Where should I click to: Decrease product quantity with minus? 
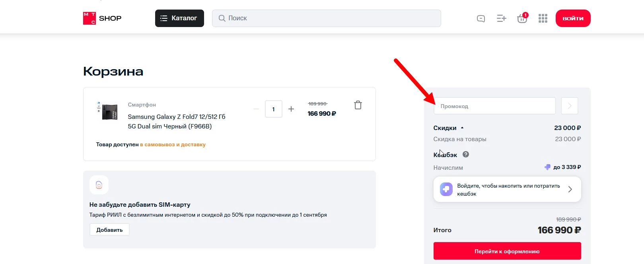pos(256,109)
